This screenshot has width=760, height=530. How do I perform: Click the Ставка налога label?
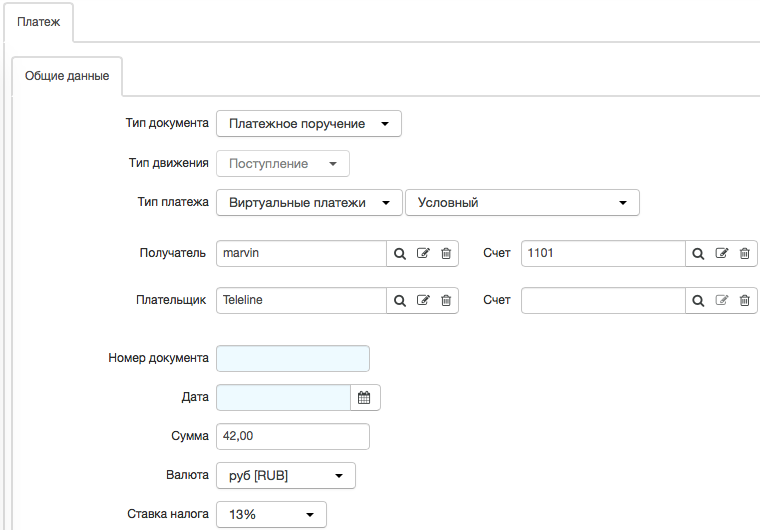coord(168,514)
